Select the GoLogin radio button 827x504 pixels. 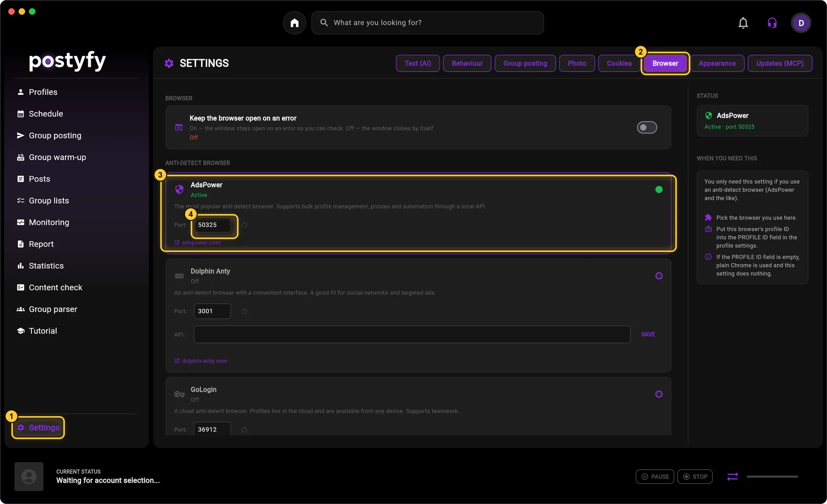(x=659, y=394)
